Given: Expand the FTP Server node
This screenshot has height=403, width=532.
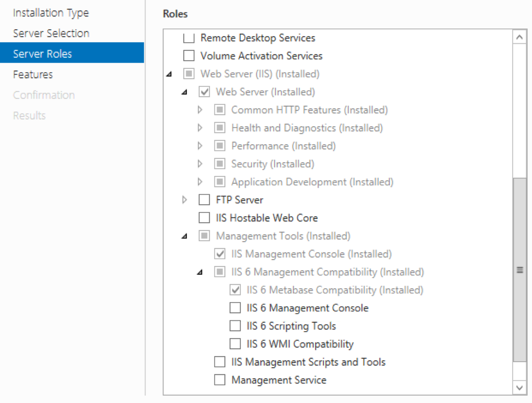Looking at the screenshot, I should pyautogui.click(x=185, y=200).
